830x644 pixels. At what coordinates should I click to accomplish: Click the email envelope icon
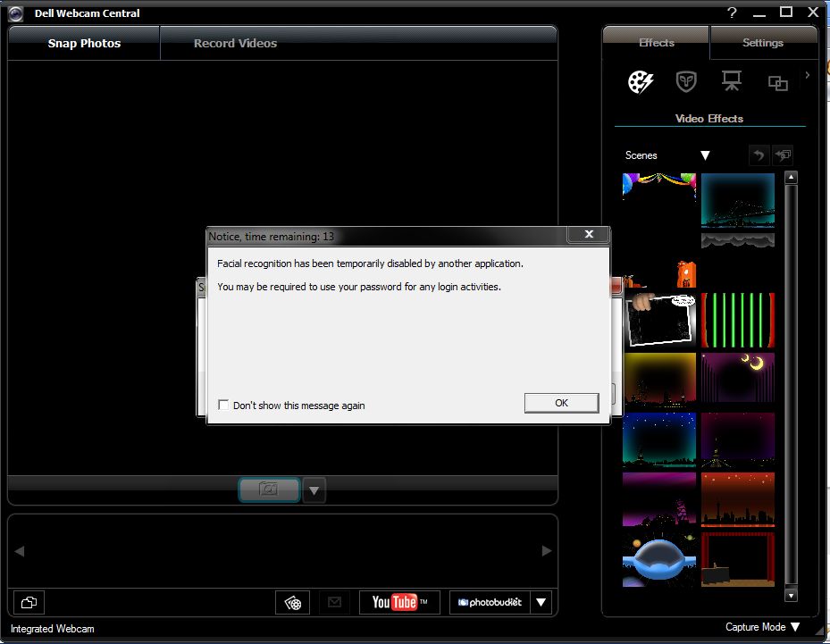click(x=334, y=602)
